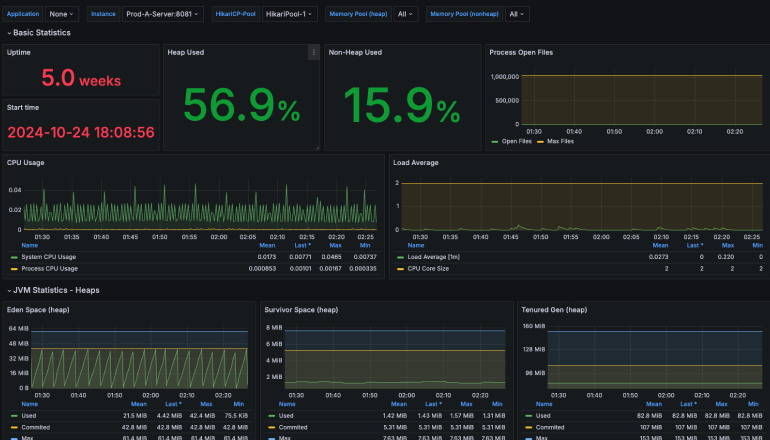Click start time value 2024-10-24 18:08:56

[81, 133]
